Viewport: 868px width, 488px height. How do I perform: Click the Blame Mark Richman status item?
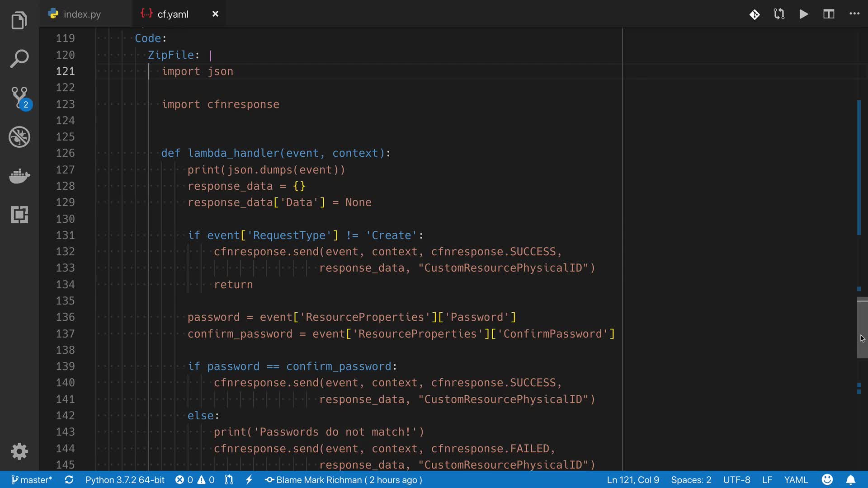click(x=344, y=480)
